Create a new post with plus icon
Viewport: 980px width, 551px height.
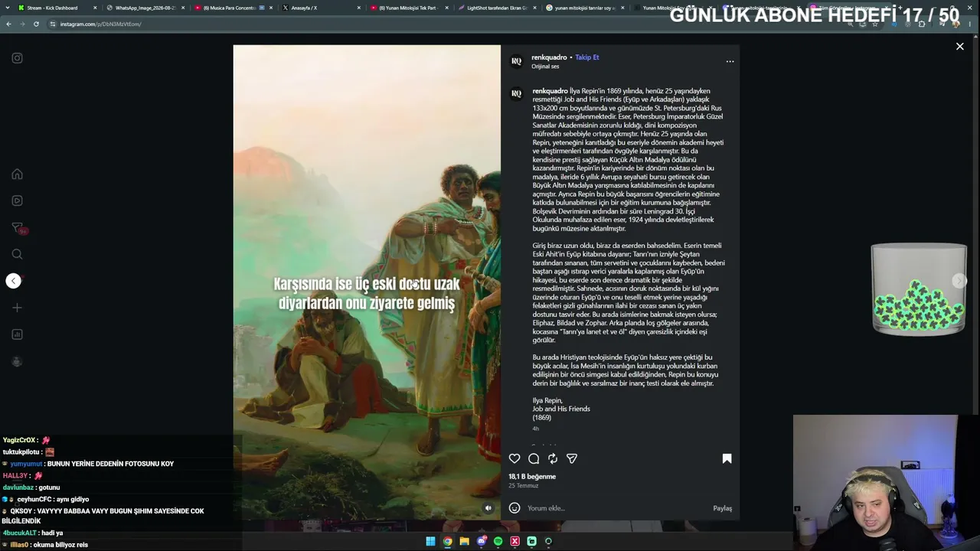click(17, 308)
